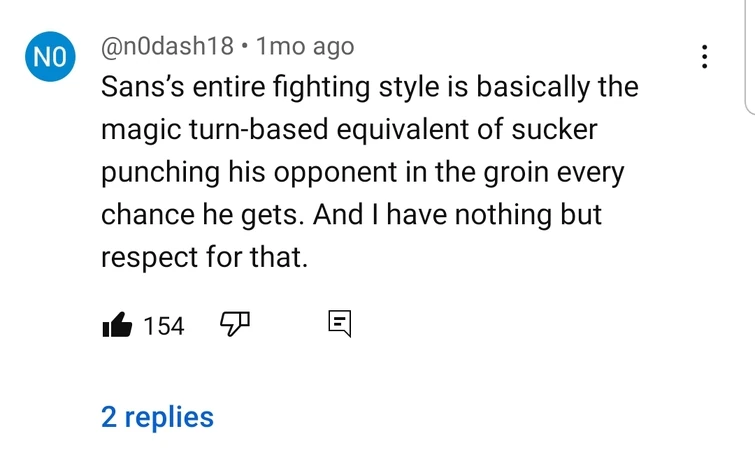
Task: Click the line starting "punching his opponent"
Action: pos(362,172)
